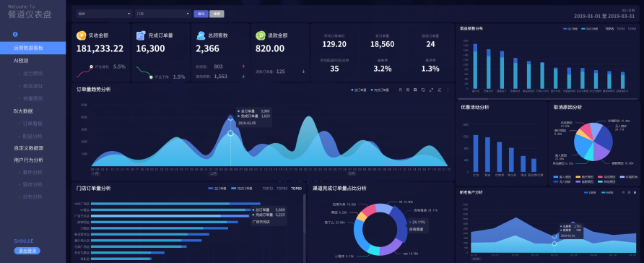
Task: Switch 门店订单量分析 to TOP15
Action: click(x=267, y=189)
